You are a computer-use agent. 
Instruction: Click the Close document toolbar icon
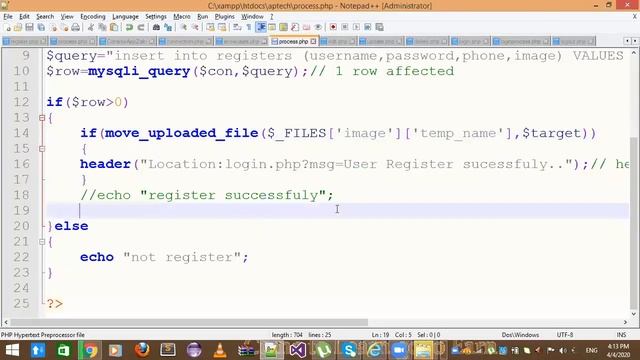click(x=53, y=27)
